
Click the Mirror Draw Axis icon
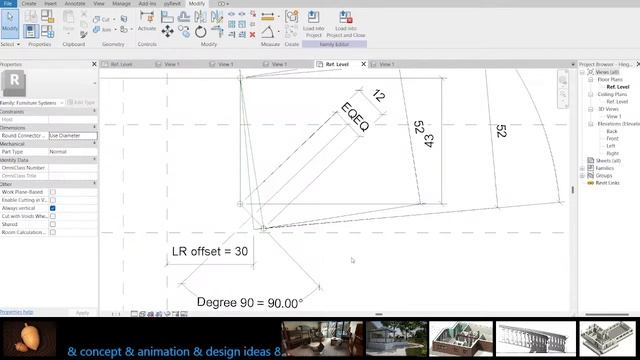point(217,17)
